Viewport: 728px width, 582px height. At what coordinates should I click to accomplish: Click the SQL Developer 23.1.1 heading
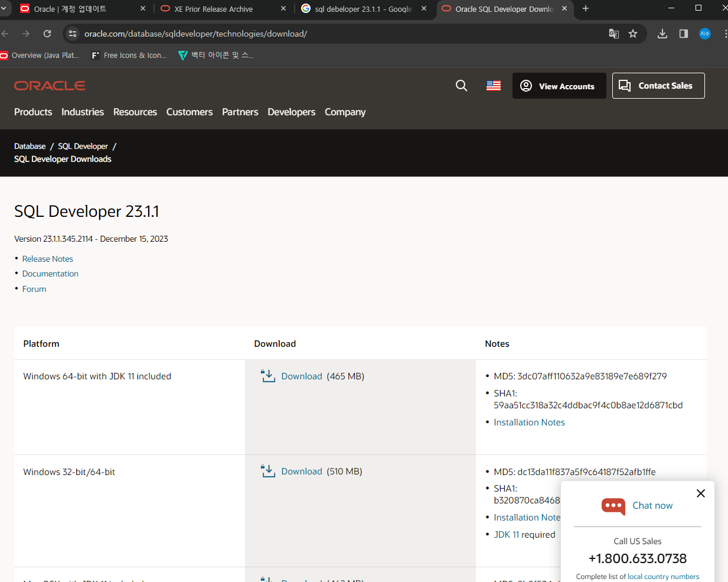(x=87, y=212)
